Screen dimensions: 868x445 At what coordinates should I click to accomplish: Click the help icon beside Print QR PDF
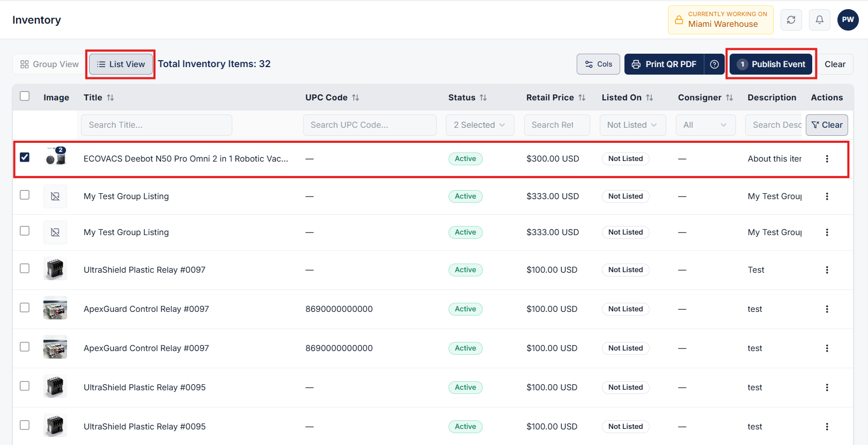tap(714, 64)
